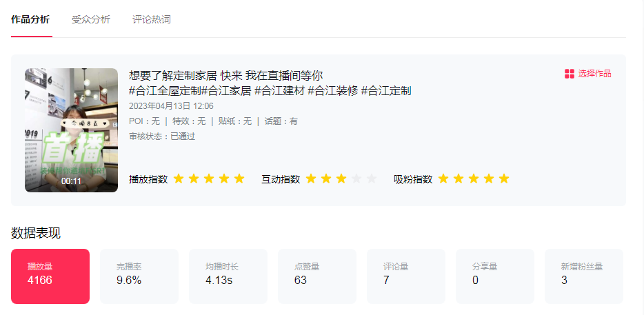Open the video thumbnail preview
The image size is (644, 315).
click(71, 130)
